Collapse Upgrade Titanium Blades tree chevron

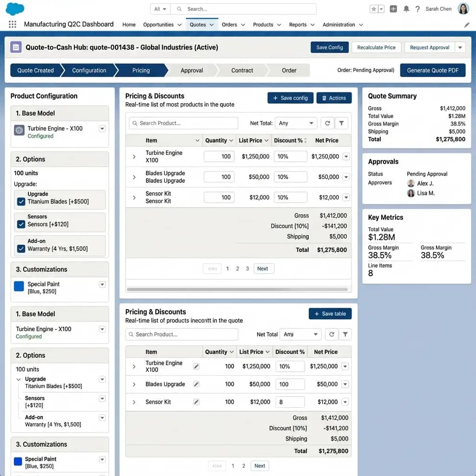(19, 379)
